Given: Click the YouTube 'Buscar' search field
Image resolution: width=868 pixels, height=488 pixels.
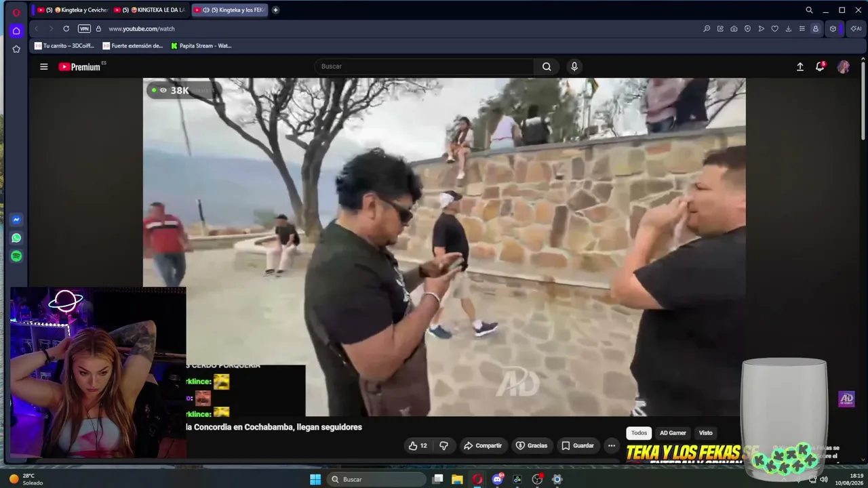Looking at the screenshot, I should tap(425, 66).
